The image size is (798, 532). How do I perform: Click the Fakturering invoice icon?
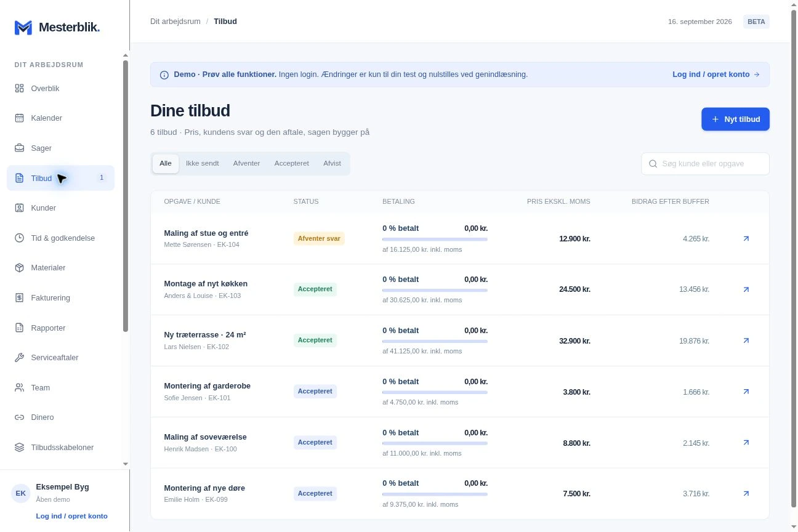coord(19,298)
